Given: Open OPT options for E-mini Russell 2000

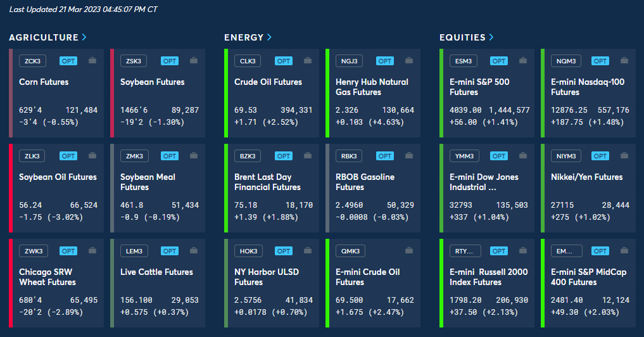Looking at the screenshot, I should click(x=498, y=251).
